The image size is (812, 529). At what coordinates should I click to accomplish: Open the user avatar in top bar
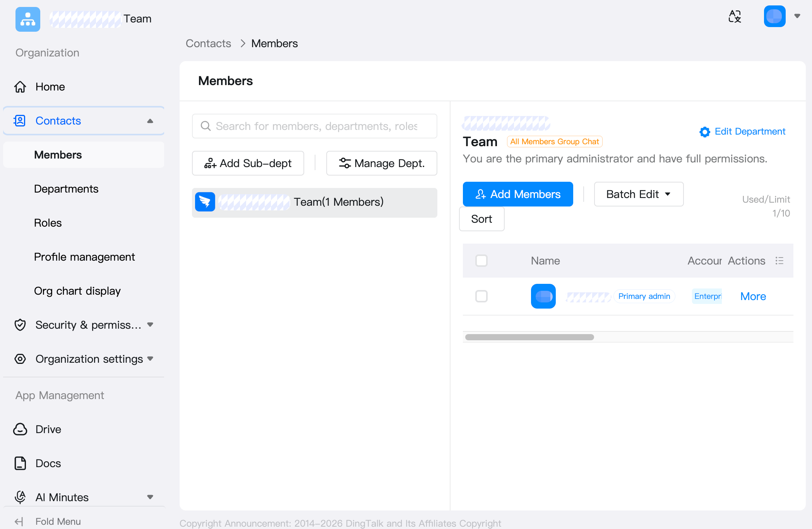tap(774, 16)
